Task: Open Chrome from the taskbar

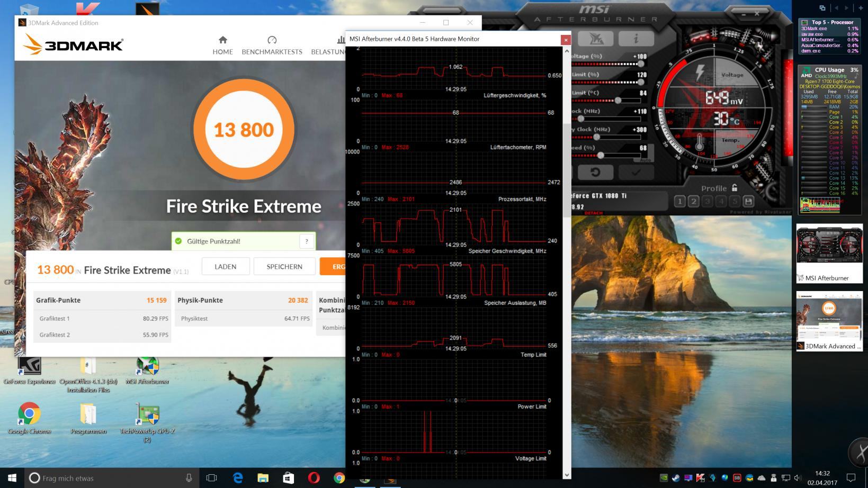Action: pos(339,478)
